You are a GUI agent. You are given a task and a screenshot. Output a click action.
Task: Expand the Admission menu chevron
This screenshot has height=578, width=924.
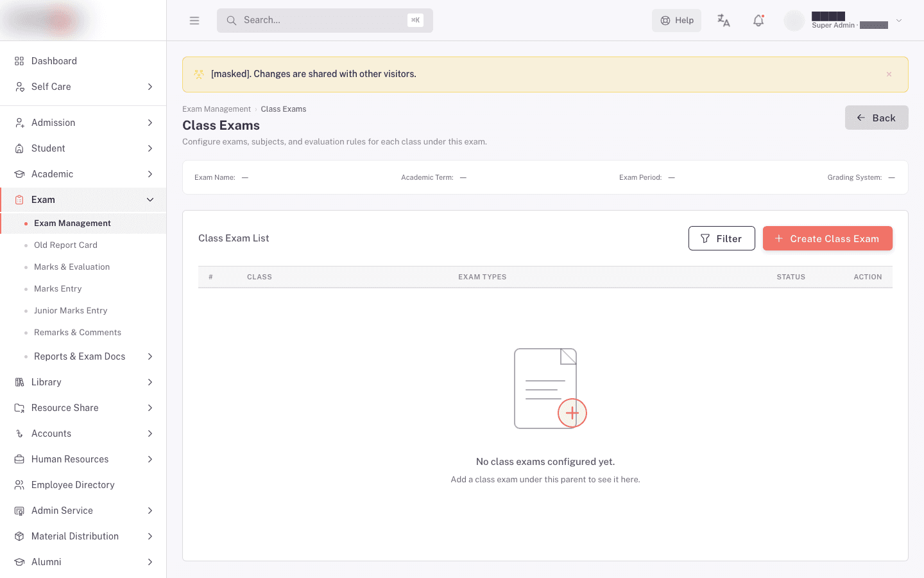150,123
